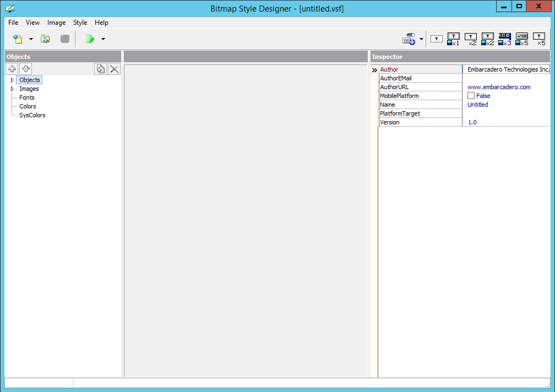Click the gray Save style icon
The height and width of the screenshot is (392, 555).
[x=65, y=39]
